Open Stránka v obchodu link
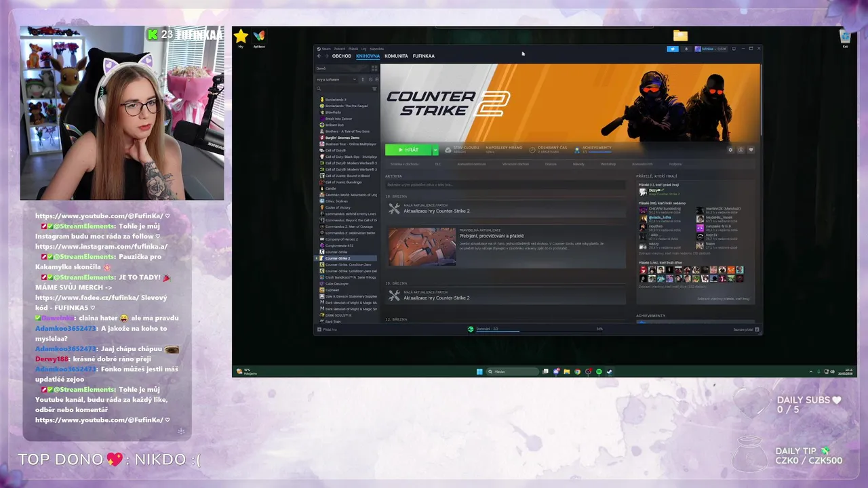 pos(404,164)
